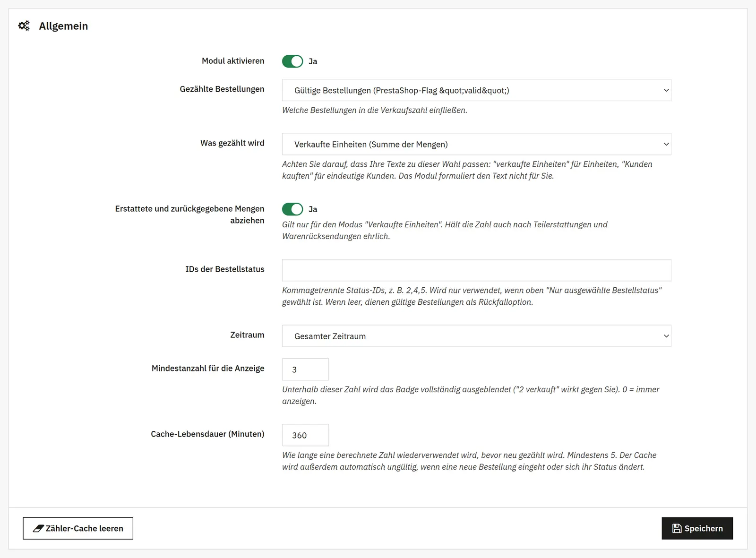Image resolution: width=756 pixels, height=558 pixels.
Task: Click the IDs der Bestellstatus input field
Action: click(476, 270)
